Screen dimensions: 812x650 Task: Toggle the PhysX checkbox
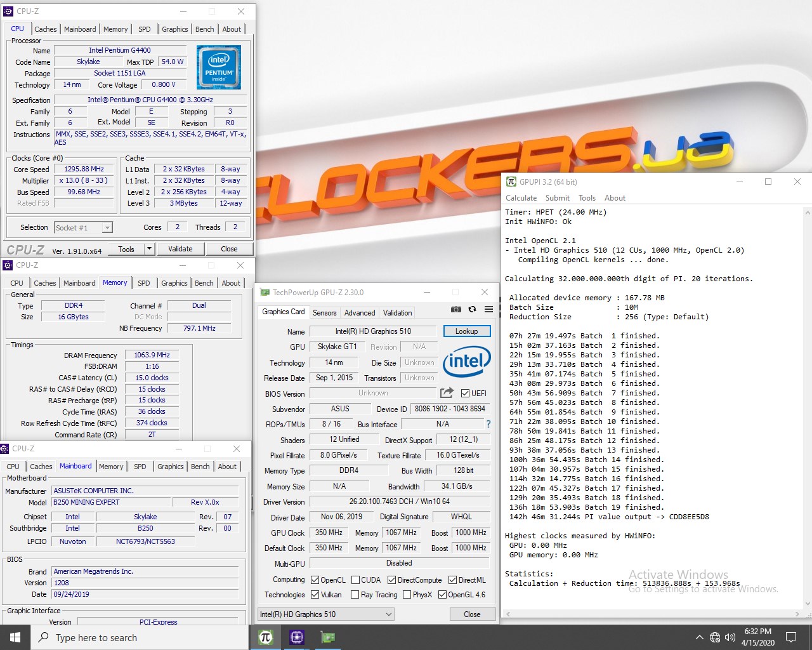pos(407,595)
